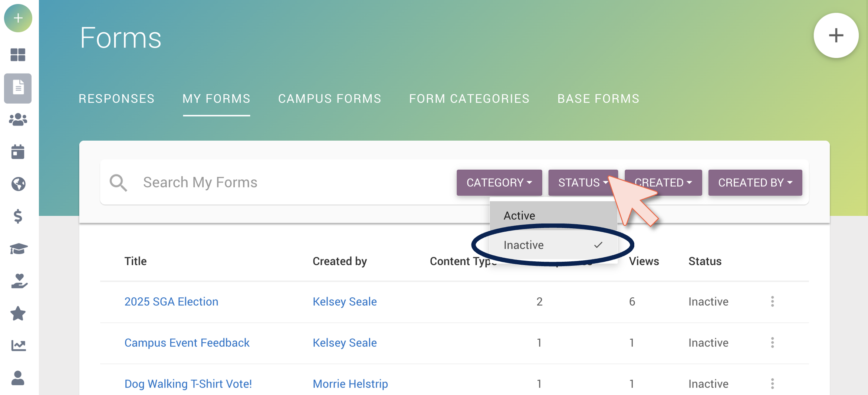
Task: Switch to the Campus Forms tab
Action: click(330, 99)
